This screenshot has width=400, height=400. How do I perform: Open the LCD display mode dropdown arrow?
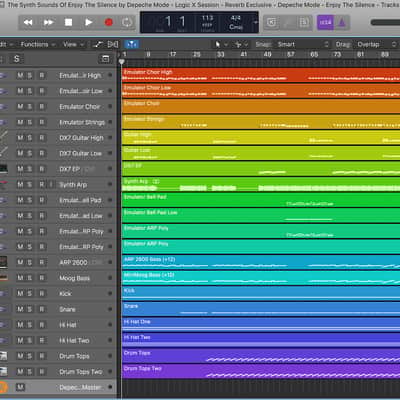tap(256, 22)
